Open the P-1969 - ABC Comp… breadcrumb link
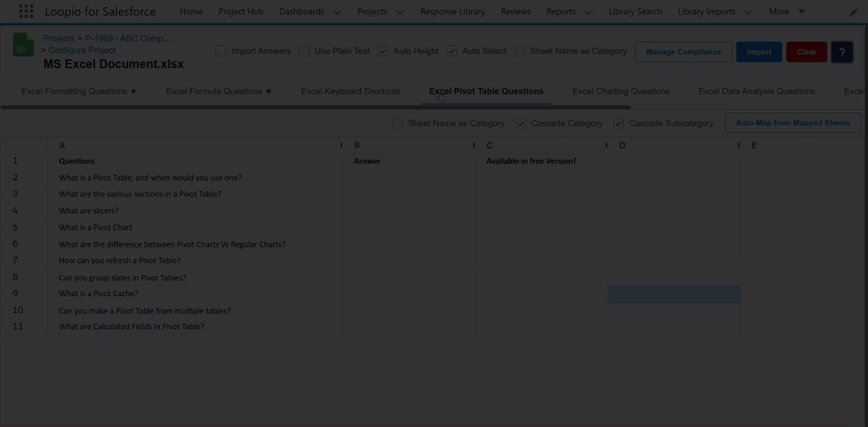Screen dimensions: 868x427 [x=128, y=38]
